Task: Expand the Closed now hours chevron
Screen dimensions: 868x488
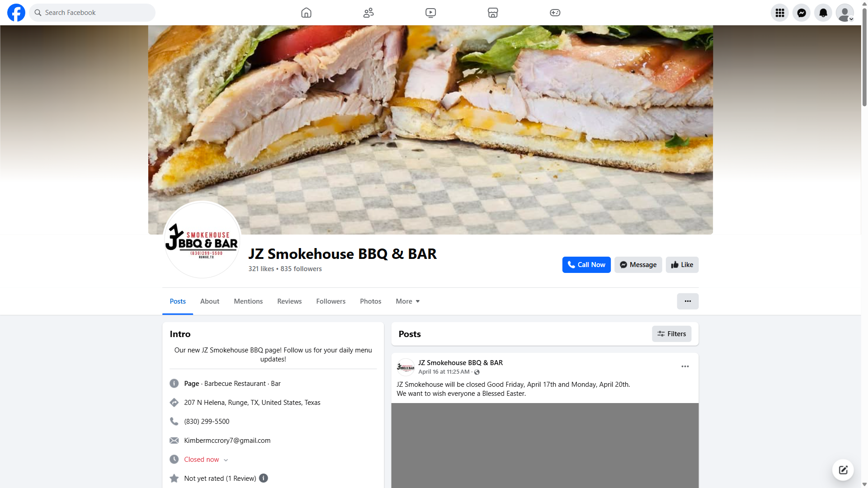Action: [x=226, y=460]
